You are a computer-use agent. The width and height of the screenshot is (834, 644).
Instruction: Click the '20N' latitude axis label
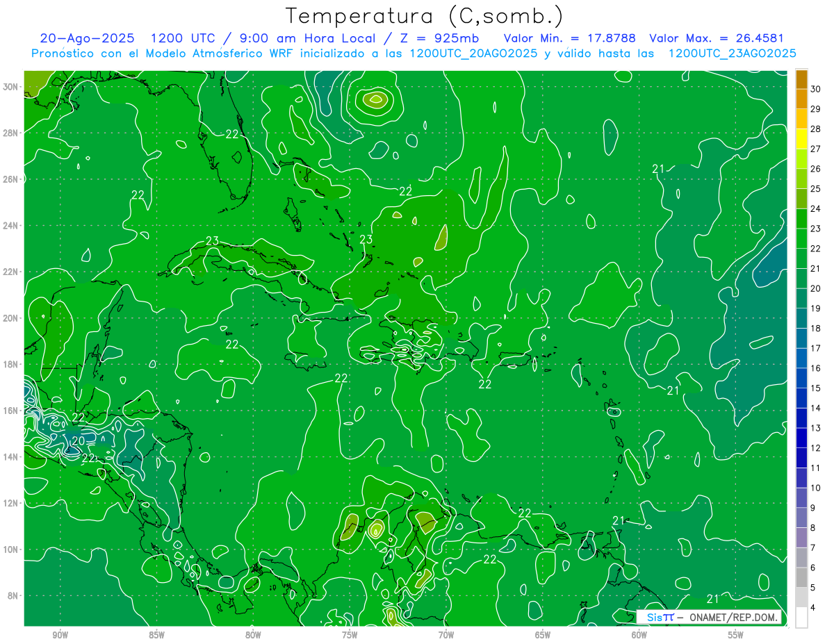(10, 318)
